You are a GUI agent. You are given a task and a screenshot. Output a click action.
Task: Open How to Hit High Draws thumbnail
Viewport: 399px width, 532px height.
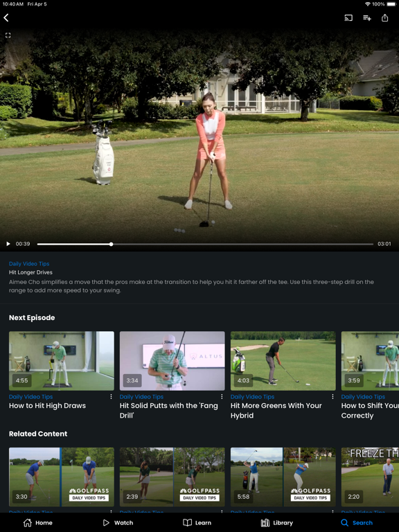point(62,361)
